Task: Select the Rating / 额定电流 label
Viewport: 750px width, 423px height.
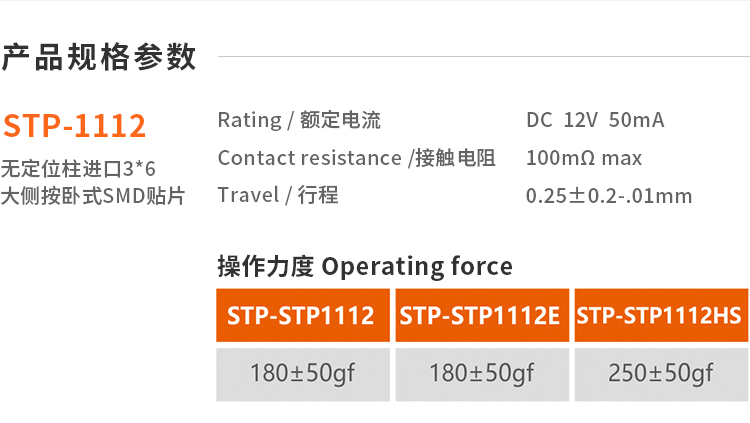Action: pyautogui.click(x=299, y=121)
